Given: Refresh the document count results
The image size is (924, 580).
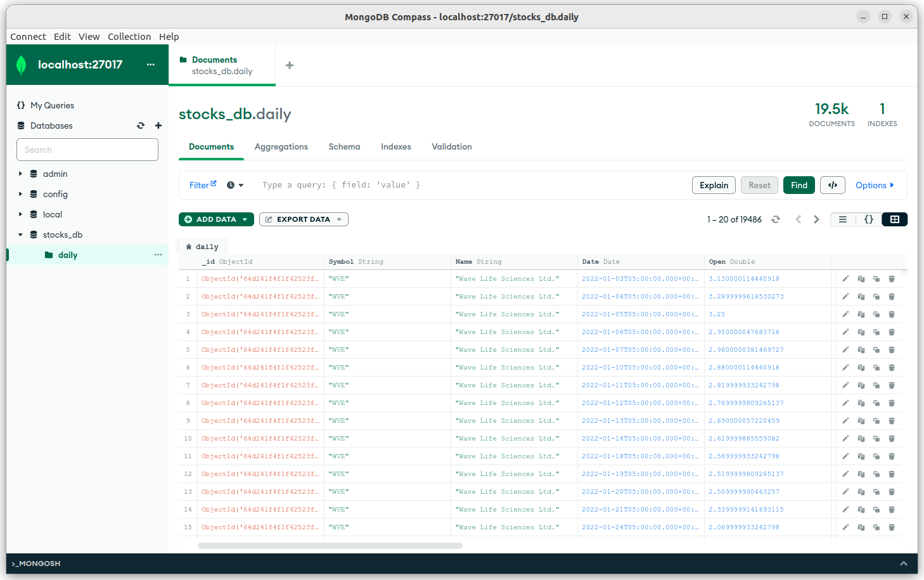Looking at the screenshot, I should click(x=776, y=219).
